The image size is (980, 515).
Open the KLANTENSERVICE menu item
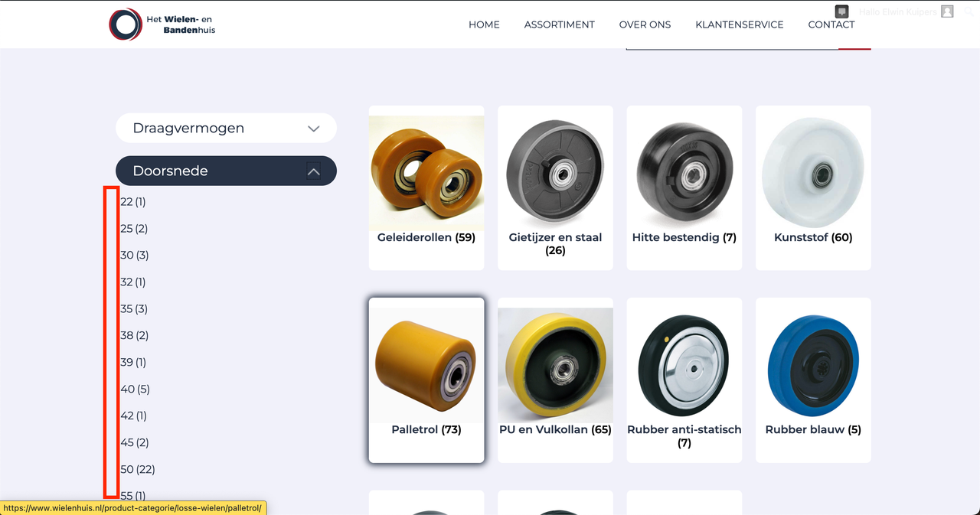[x=740, y=24]
